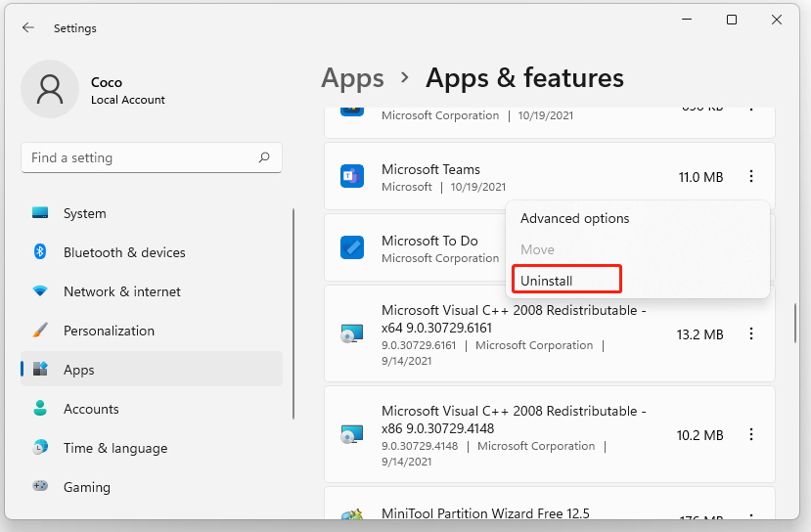Click the Apps breadcrumb link
This screenshot has height=532, width=811.
[x=352, y=77]
